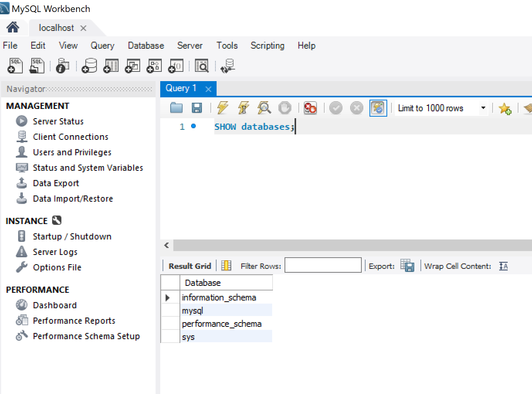Open script file folder icon in editor
Image resolution: width=532 pixels, height=394 pixels.
coord(176,108)
